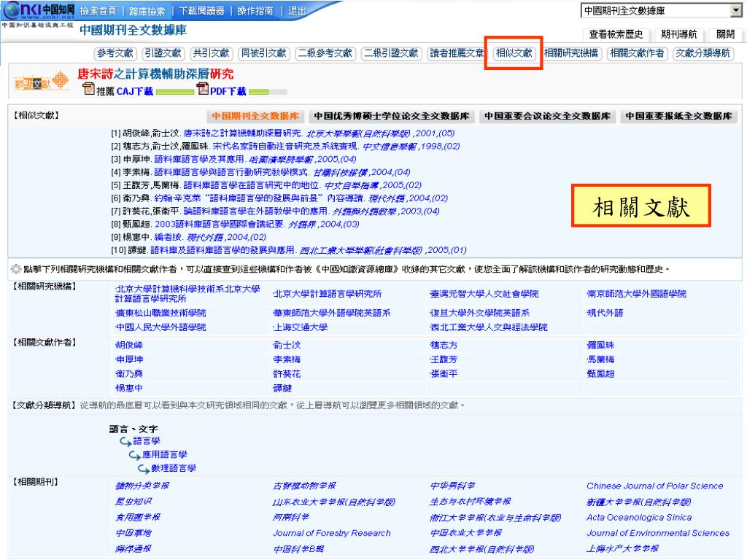Click the 推薦 CAJ下載 link
The width and height of the screenshot is (747, 560).
pos(125,91)
